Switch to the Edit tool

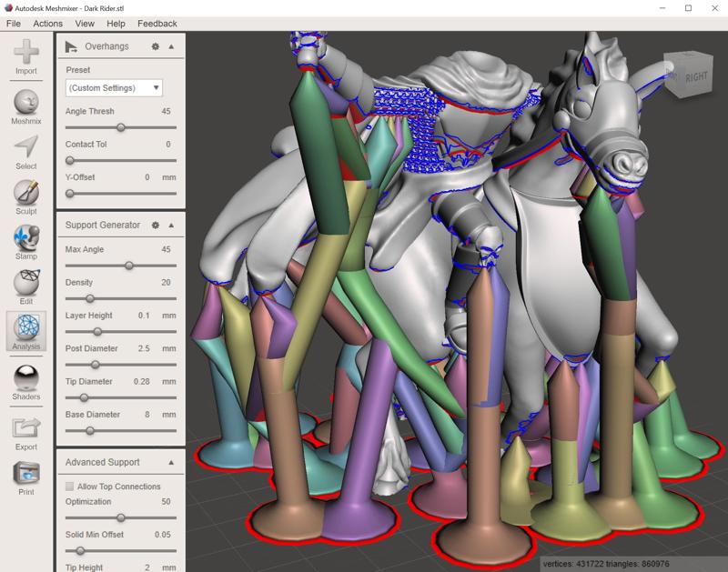(x=25, y=283)
